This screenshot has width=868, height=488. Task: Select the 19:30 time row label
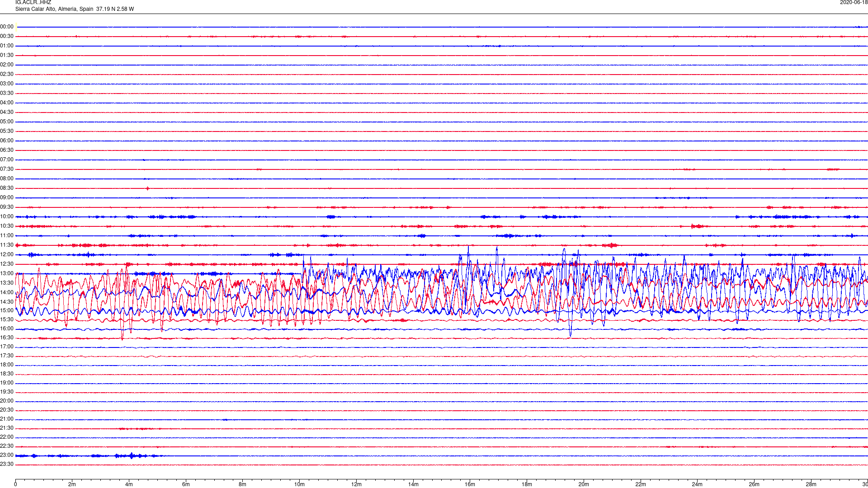coord(7,392)
